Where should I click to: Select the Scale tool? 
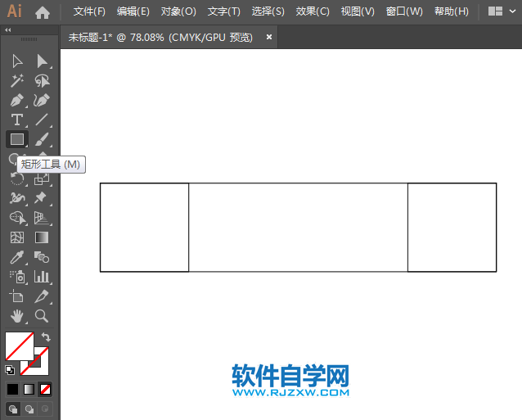pos(42,179)
